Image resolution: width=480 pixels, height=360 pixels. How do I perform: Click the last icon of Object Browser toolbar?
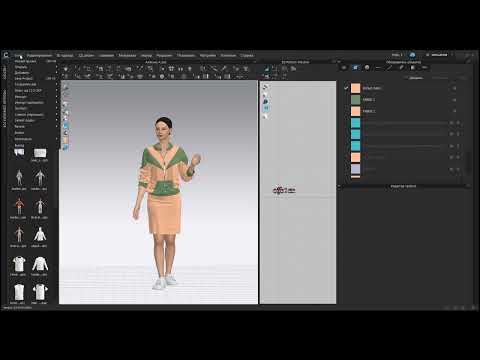click(x=424, y=68)
